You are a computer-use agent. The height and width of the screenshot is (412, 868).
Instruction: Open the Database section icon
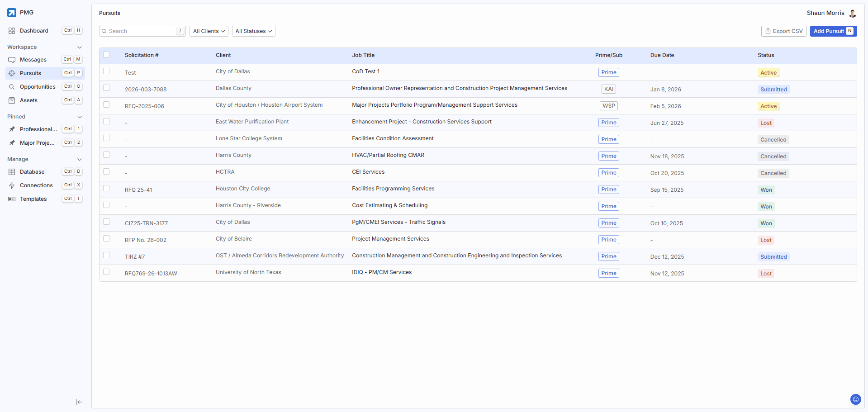pos(12,171)
